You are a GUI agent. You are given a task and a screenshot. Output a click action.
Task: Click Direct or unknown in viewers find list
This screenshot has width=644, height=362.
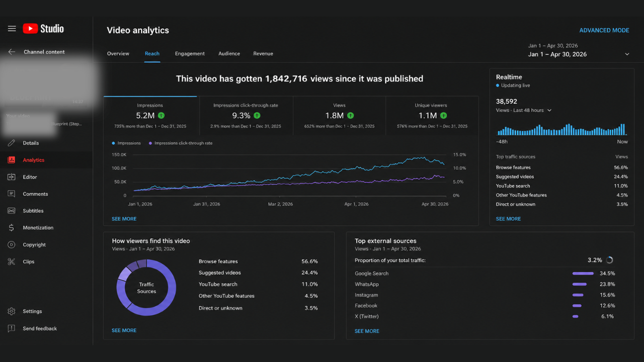[x=220, y=308]
